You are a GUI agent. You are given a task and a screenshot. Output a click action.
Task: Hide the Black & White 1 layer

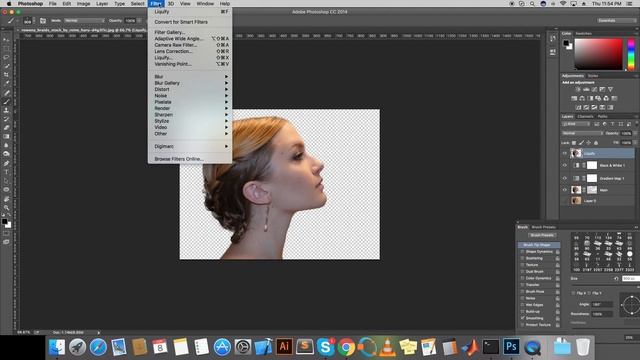565,165
